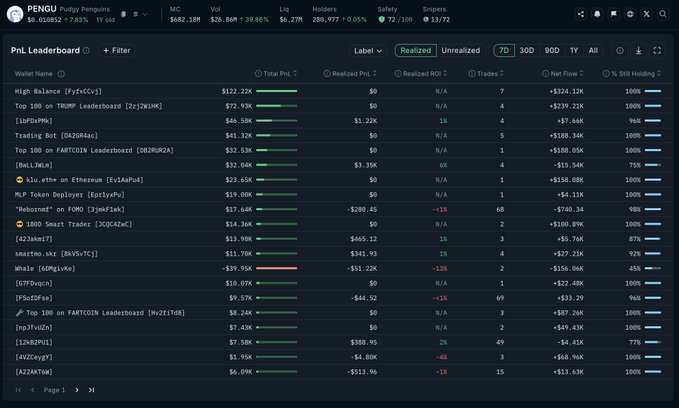Click the emoji icon beside 180D Smart Trader

pyautogui.click(x=19, y=224)
